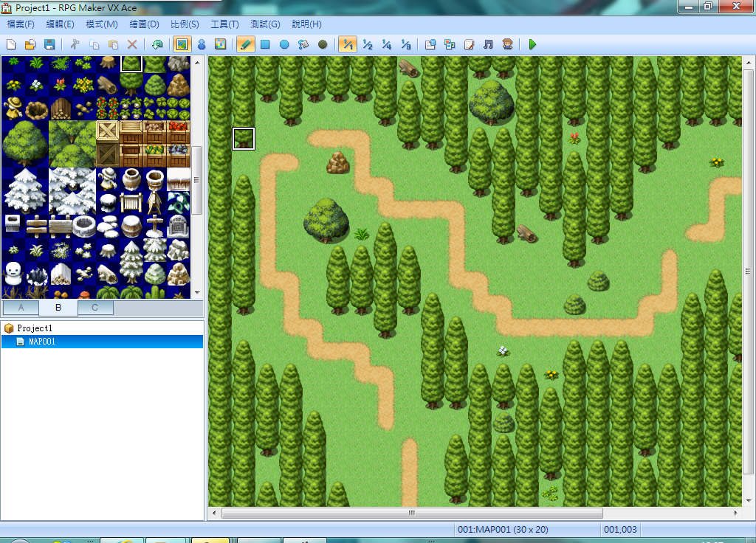The width and height of the screenshot is (756, 543).
Task: Open the 繪圖(D) menu
Action: [x=144, y=24]
